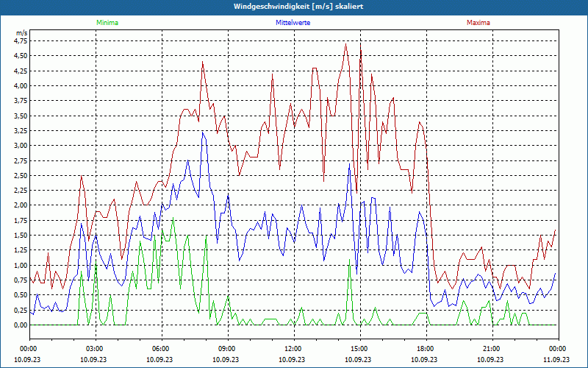The width and height of the screenshot is (588, 368).
Task: Click the 18:00 time axis label
Action: (x=425, y=349)
